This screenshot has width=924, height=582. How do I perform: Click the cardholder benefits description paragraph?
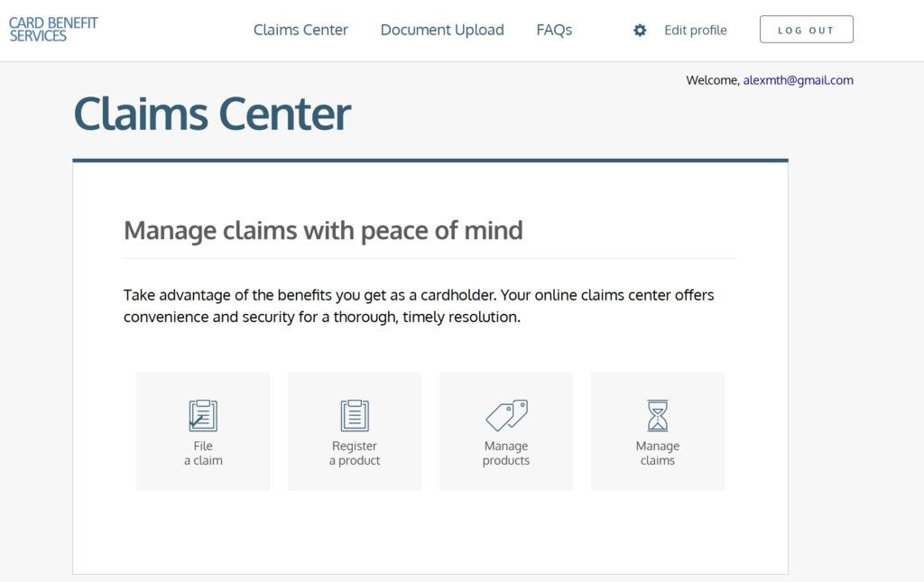click(419, 306)
